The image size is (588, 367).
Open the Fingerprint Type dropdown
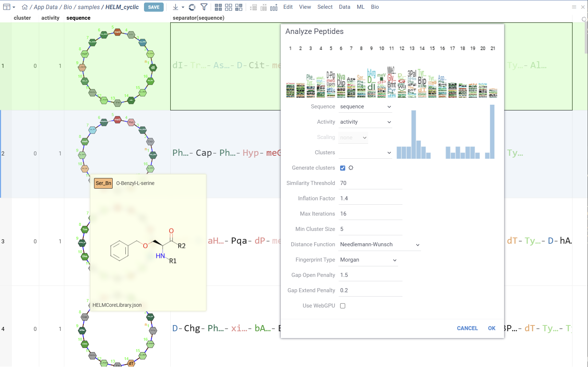pyautogui.click(x=368, y=260)
